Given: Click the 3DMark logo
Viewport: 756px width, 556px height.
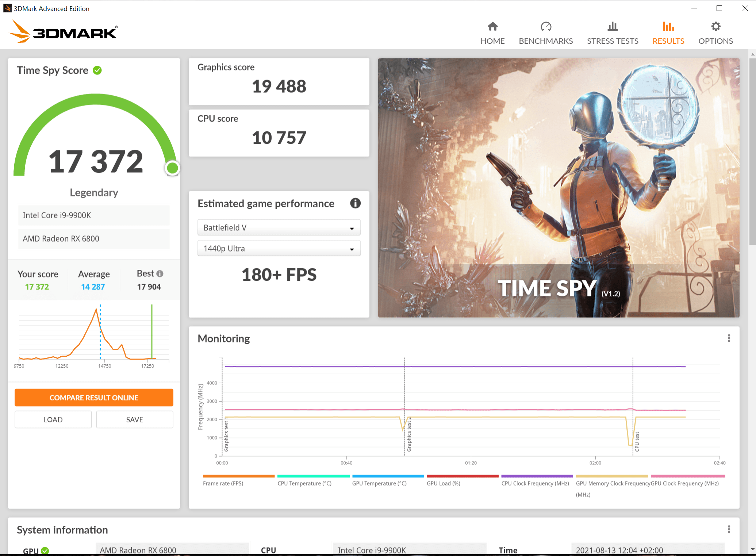Looking at the screenshot, I should (x=63, y=32).
